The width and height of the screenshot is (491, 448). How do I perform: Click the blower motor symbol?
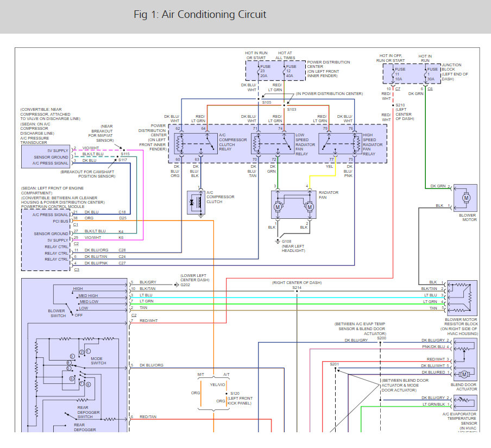466,198
